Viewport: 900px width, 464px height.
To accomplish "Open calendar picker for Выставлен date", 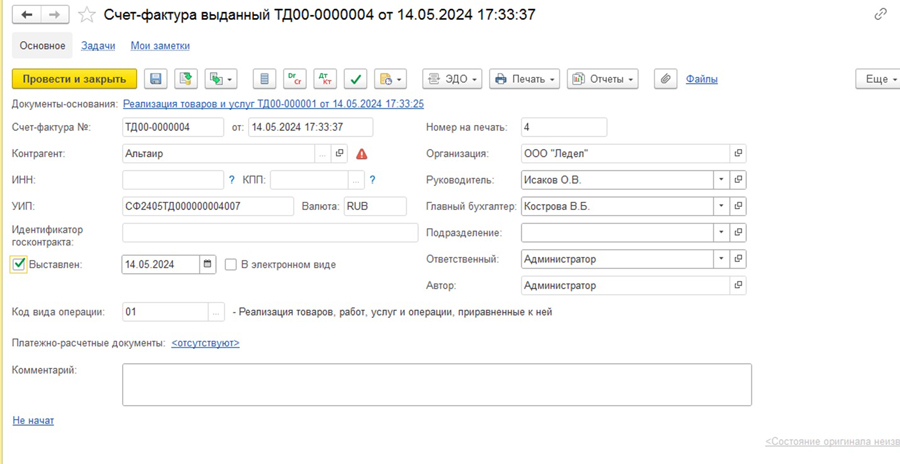I will click(208, 265).
